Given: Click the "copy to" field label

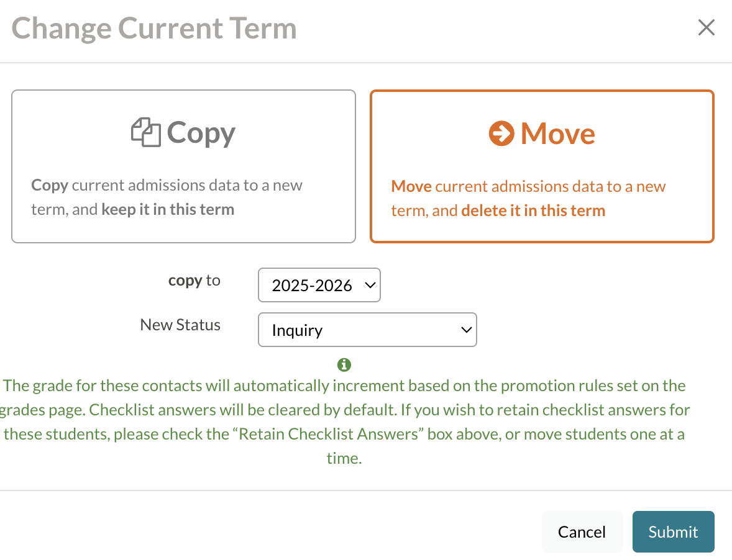Looking at the screenshot, I should (x=194, y=281).
